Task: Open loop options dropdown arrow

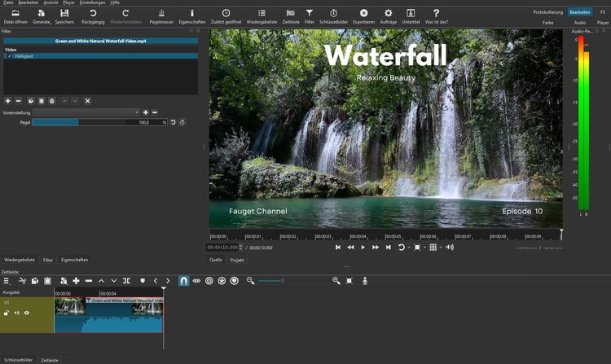Action: coord(408,248)
